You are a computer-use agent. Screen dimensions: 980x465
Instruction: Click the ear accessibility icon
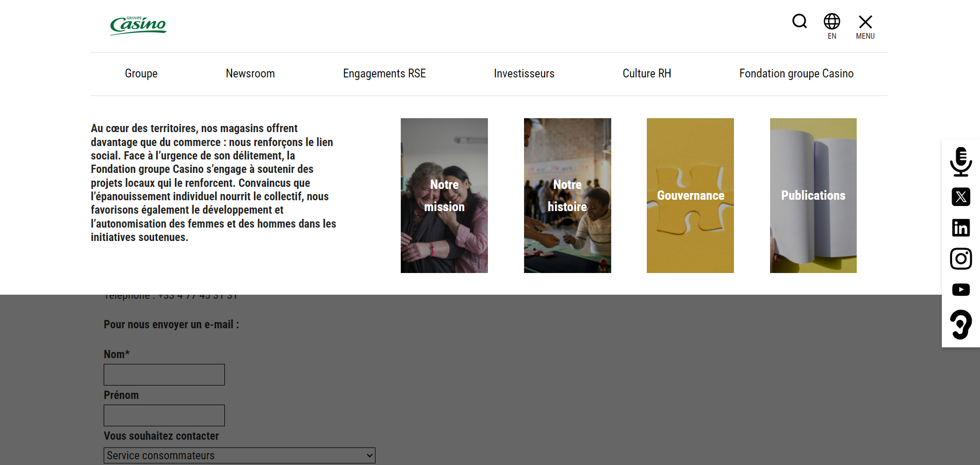click(961, 325)
